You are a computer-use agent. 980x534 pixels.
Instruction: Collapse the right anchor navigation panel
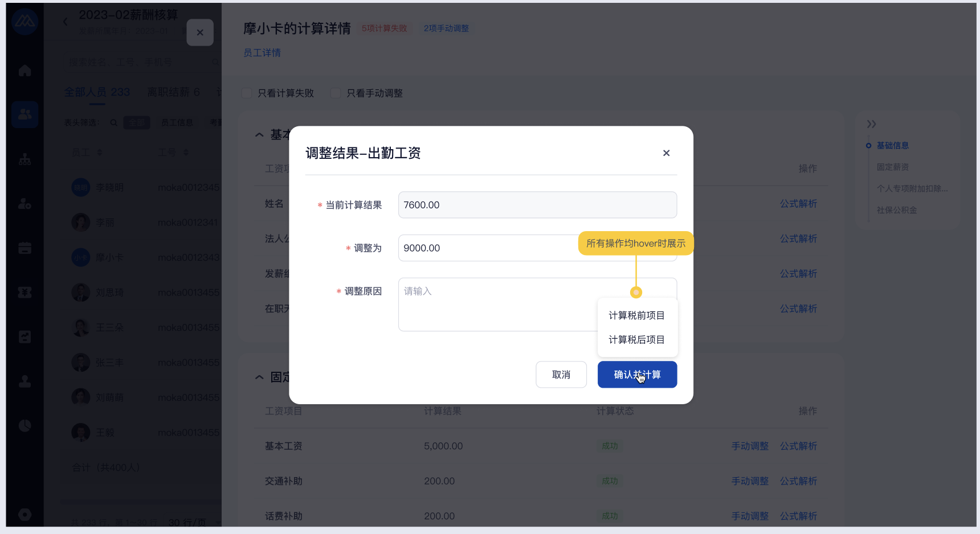871,124
